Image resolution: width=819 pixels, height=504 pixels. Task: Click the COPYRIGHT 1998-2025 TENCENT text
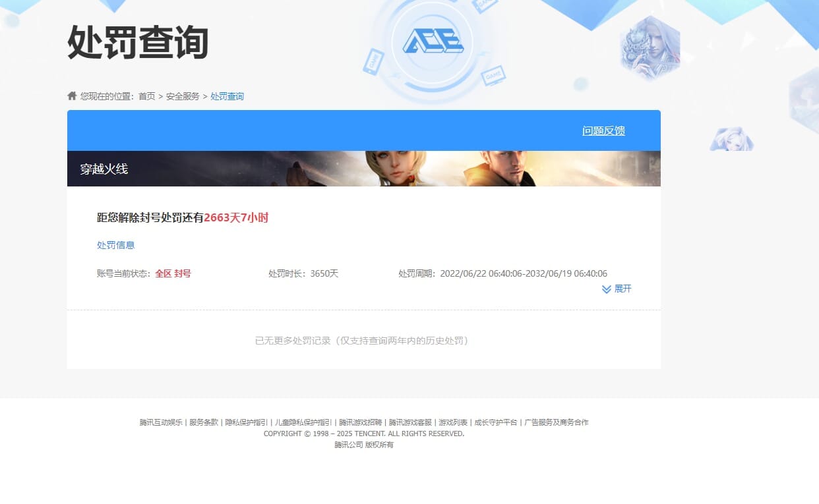[364, 434]
